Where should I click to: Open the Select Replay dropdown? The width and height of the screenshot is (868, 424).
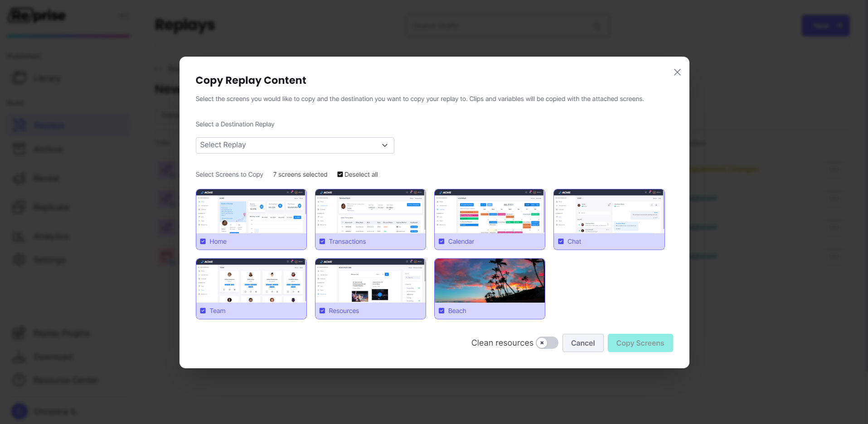click(x=294, y=145)
